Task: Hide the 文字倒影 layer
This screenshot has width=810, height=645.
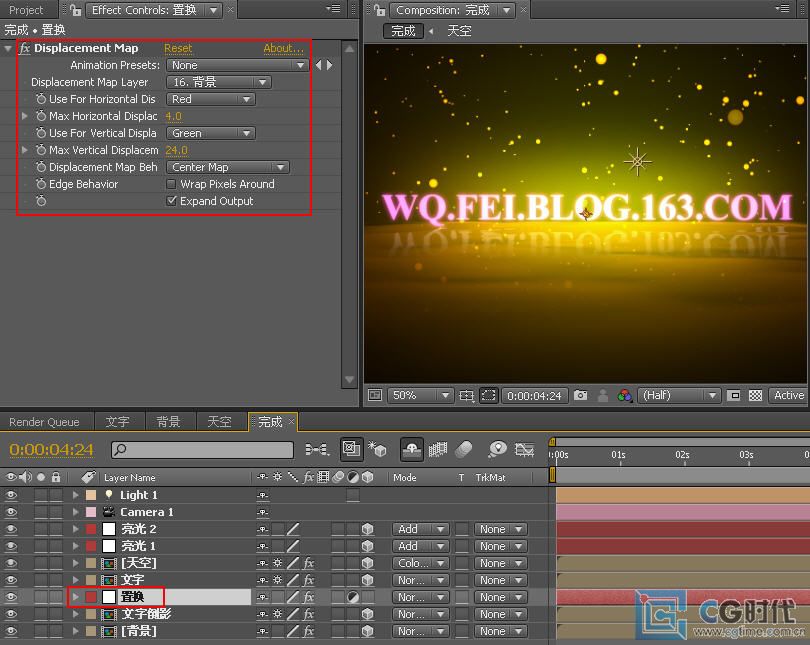Action: pos(11,614)
